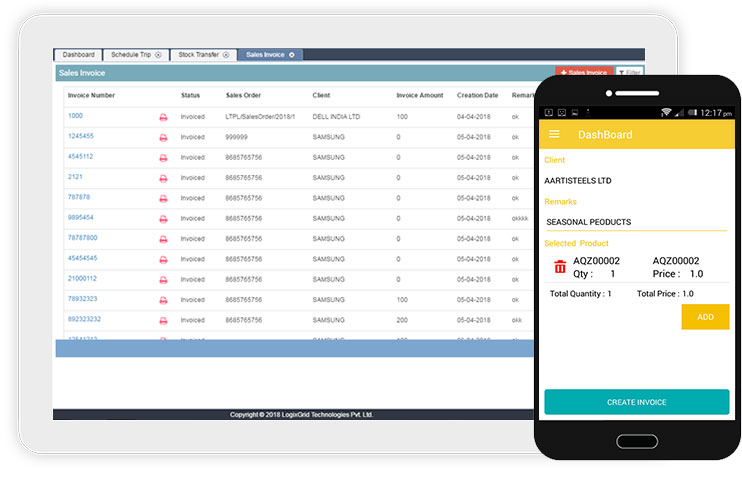Tap the CREATE INVOICE button
Viewport: 742px width, 478px height.
pyautogui.click(x=636, y=402)
